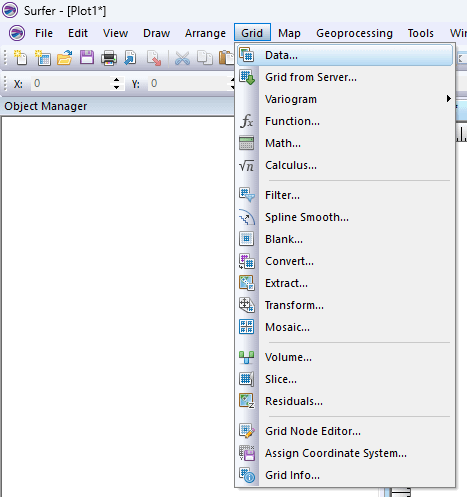Click the Export toolbar icon
The height and width of the screenshot is (497, 467).
[154, 58]
